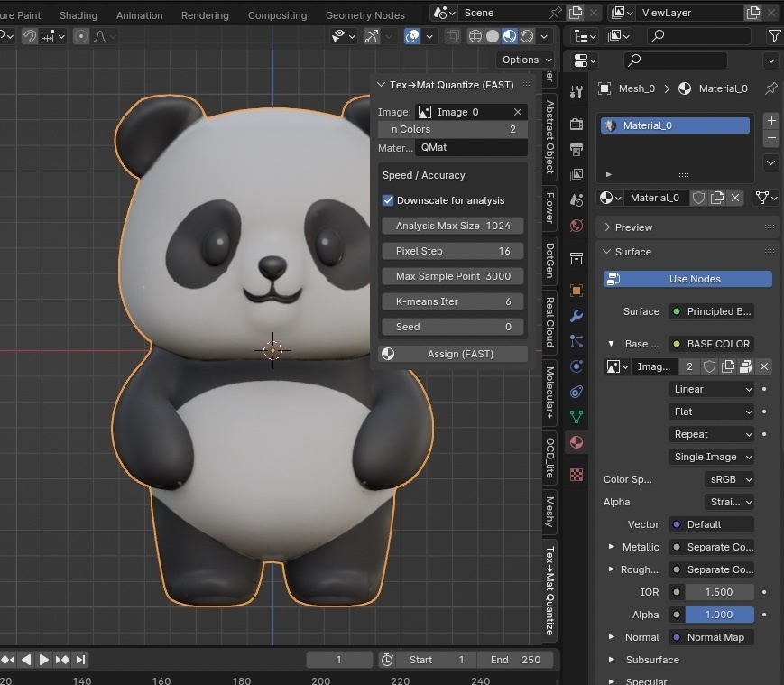This screenshot has height=685, width=784.
Task: Open the Object Data properties tab
Action: click(x=576, y=414)
